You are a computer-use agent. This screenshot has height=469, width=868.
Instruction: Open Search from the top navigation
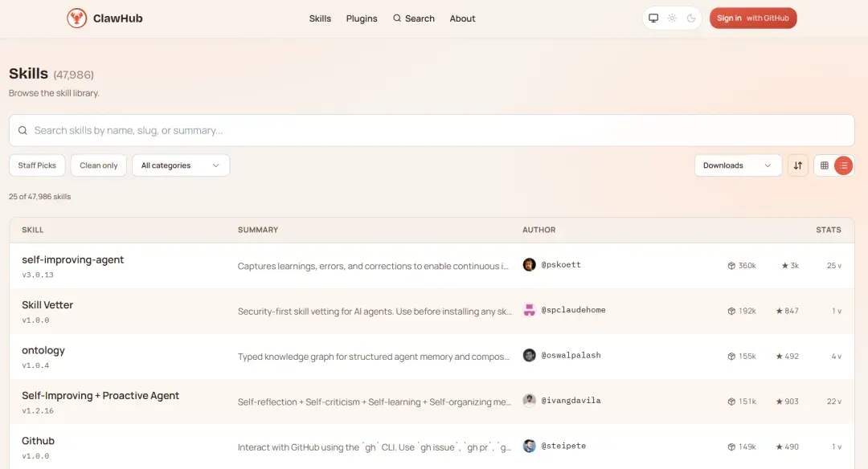point(414,18)
